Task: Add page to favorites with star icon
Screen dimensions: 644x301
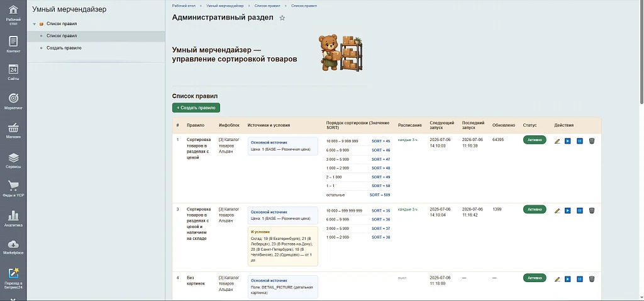Action: point(282,18)
